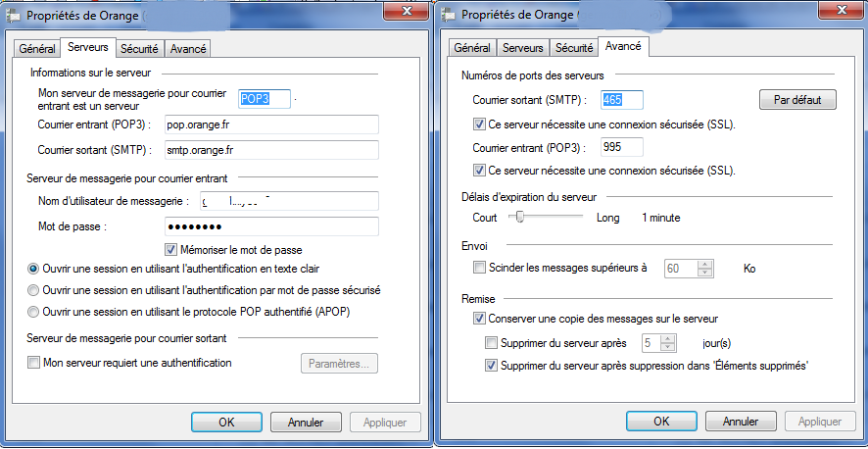Switch to Général tab in left window
Viewport: 868px width, 449px height.
[x=37, y=48]
